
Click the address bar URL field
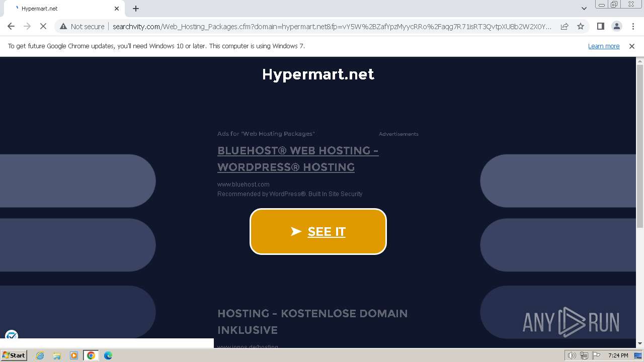tap(332, 27)
